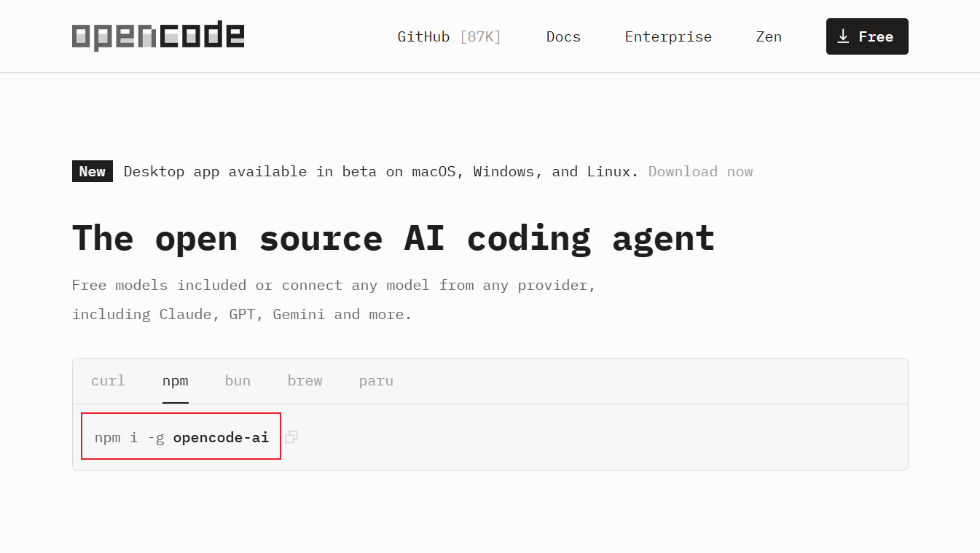The width and height of the screenshot is (980, 553).
Task: Copy the npm install command icon
Action: (x=291, y=437)
